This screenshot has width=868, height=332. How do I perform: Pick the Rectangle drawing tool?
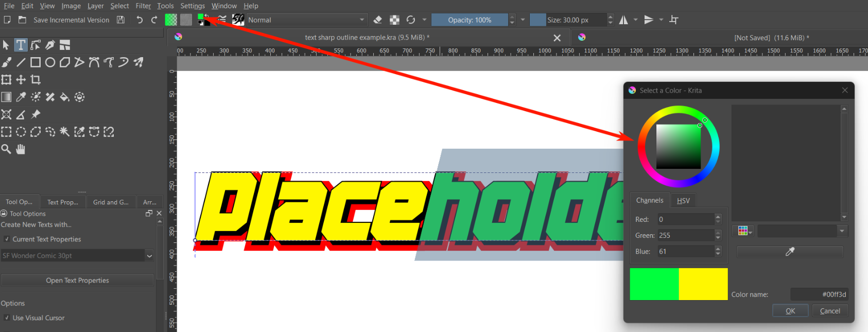tap(36, 62)
